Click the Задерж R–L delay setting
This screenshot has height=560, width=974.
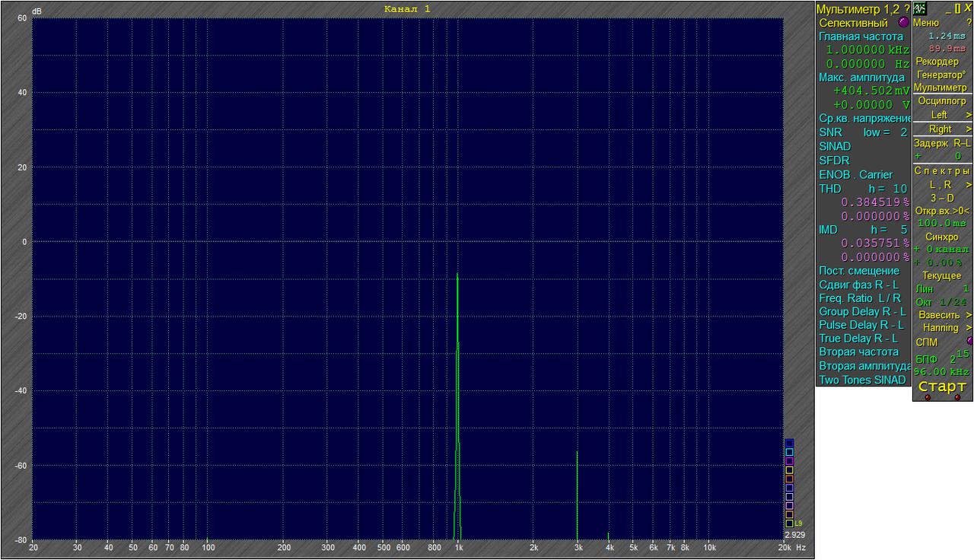[942, 143]
